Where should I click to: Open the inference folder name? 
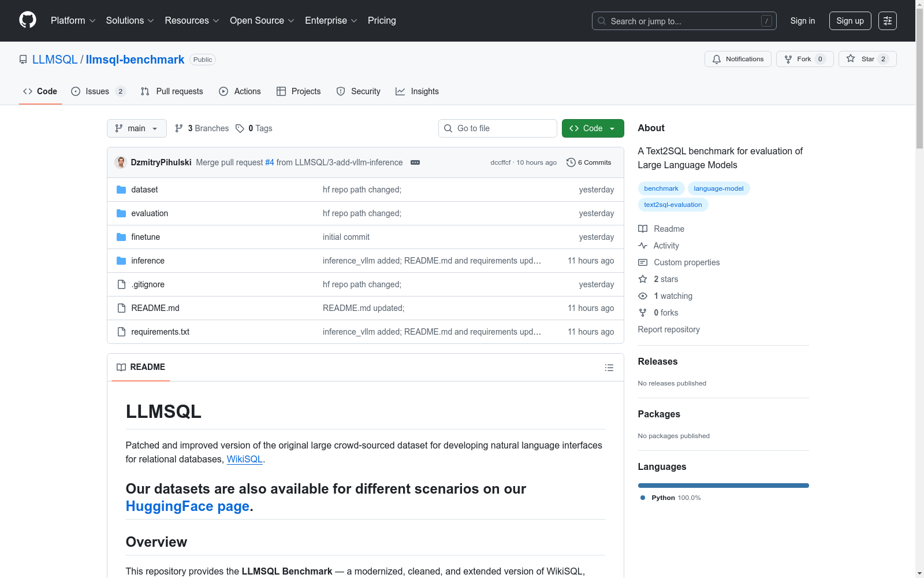tap(148, 261)
